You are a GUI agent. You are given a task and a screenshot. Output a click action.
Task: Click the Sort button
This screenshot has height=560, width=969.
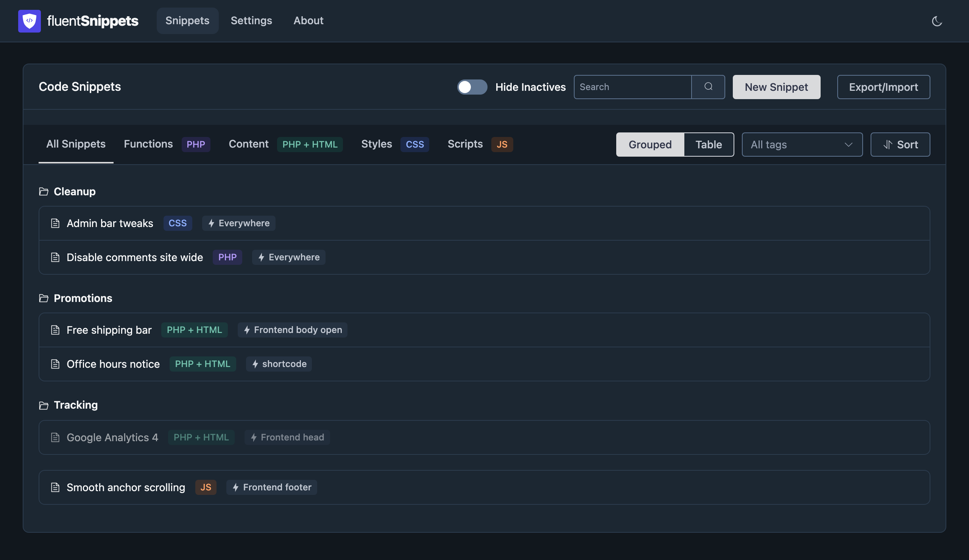point(900,145)
